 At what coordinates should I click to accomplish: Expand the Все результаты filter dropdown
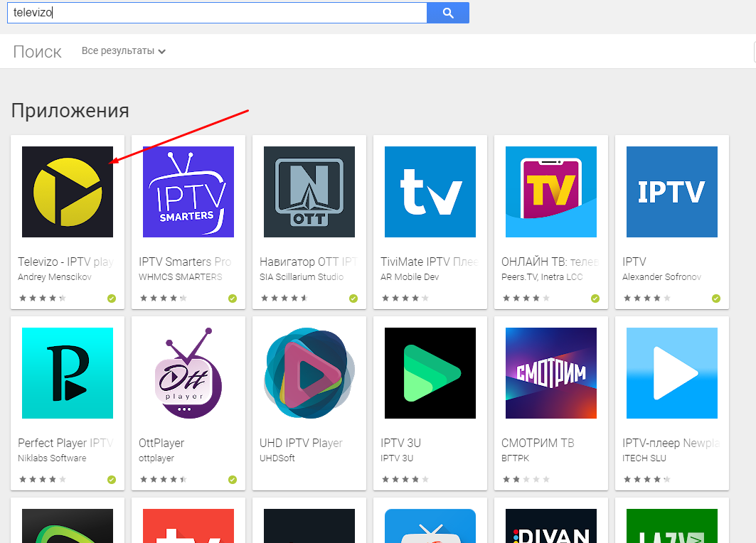pos(124,51)
